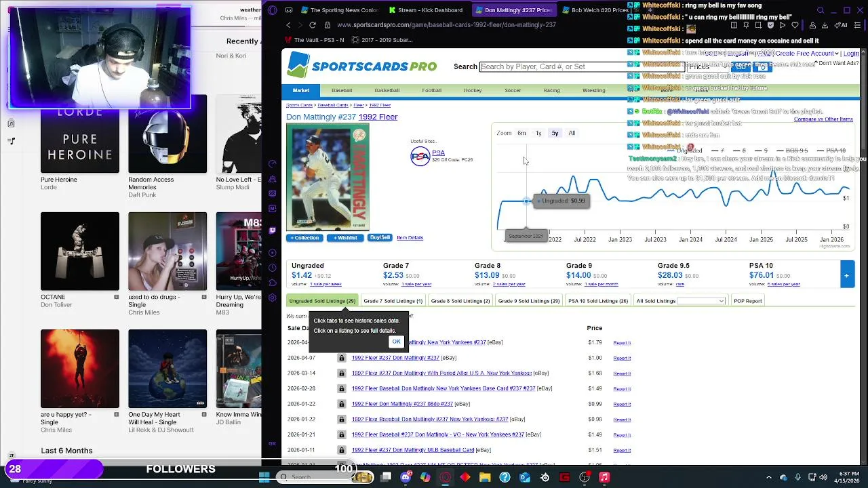Open the Racing category menu

tap(552, 90)
